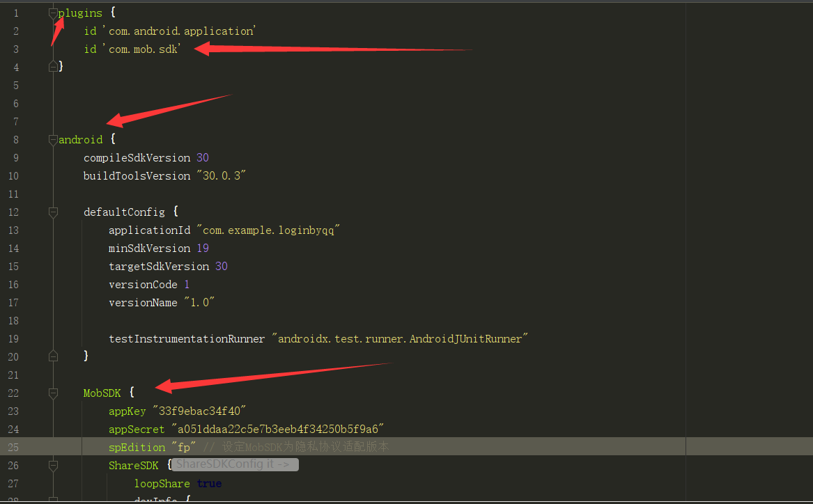Click line number 19 in the gutter
The height and width of the screenshot is (504, 813).
[13, 339]
